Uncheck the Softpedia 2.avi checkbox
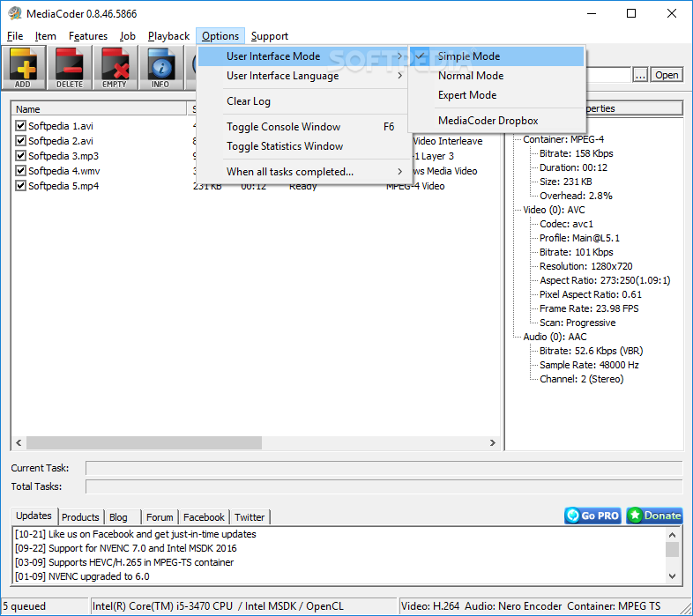This screenshot has height=616, width=693. click(x=20, y=140)
